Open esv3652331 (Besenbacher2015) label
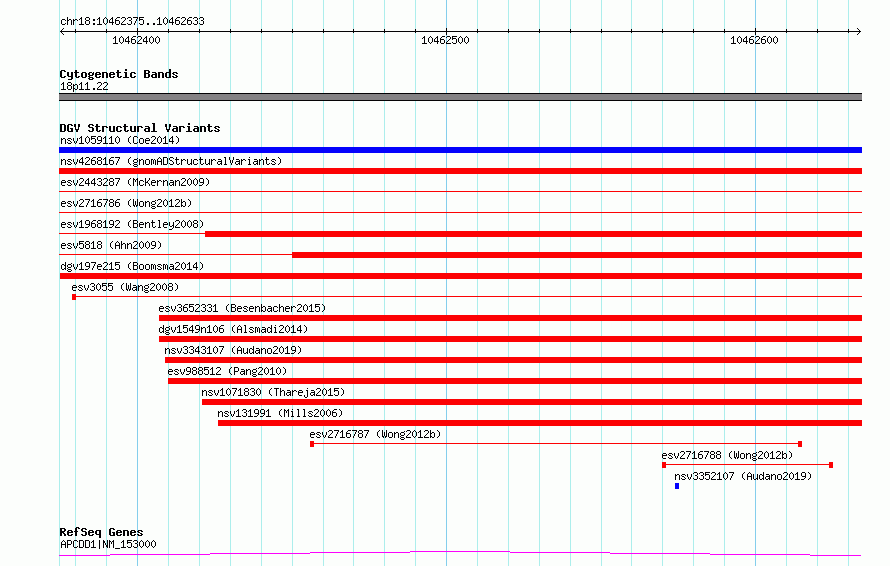 pos(242,308)
